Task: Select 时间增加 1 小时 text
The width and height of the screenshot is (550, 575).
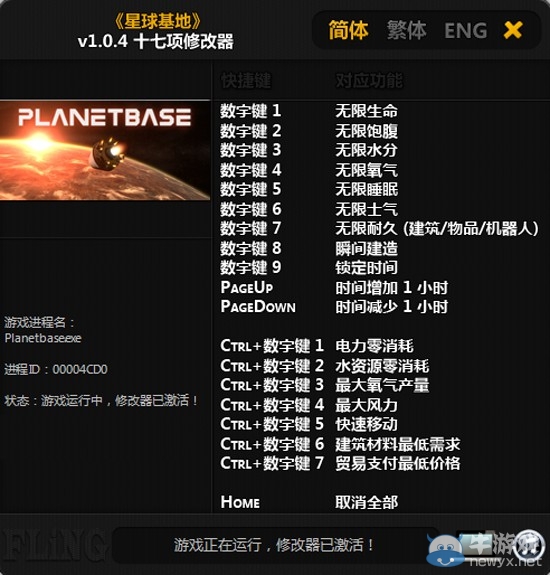Action: [392, 288]
